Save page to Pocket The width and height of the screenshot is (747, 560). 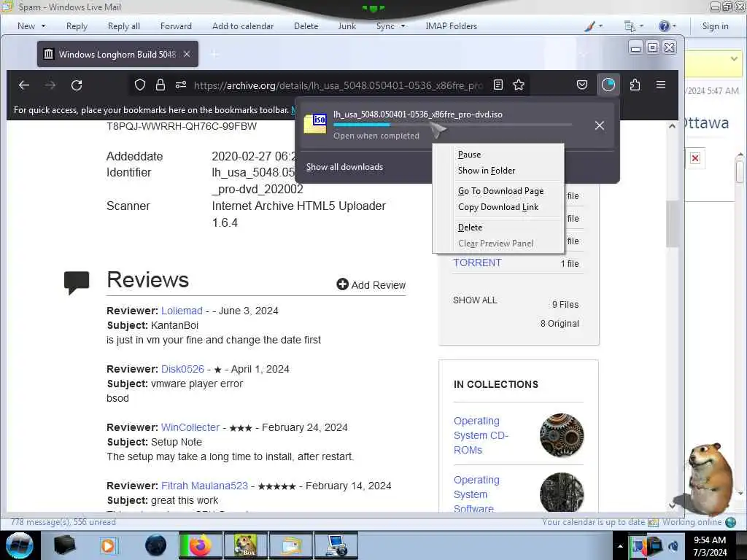[581, 85]
